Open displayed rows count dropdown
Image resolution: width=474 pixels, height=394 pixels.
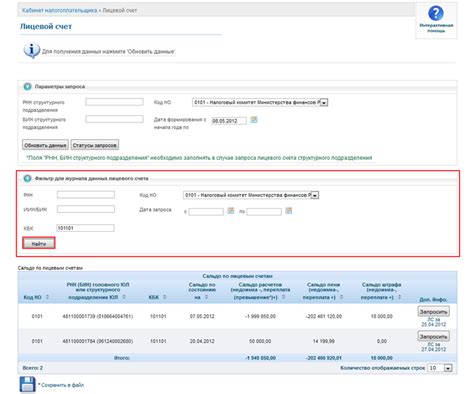tap(448, 368)
